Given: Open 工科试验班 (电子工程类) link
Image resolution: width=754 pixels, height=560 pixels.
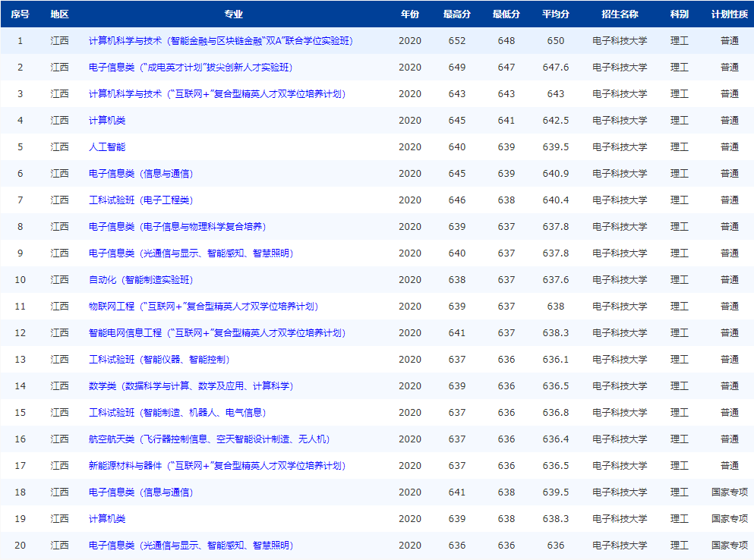Looking at the screenshot, I should click(141, 200).
